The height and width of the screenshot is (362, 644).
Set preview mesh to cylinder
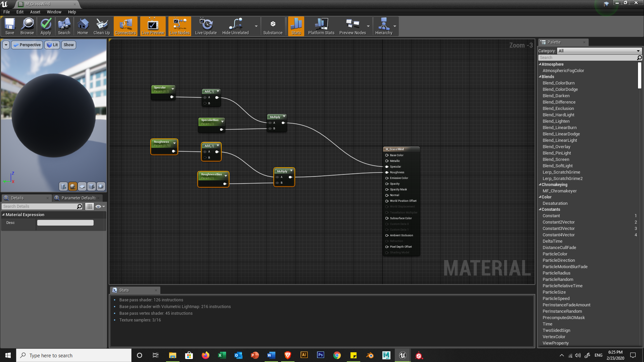[x=63, y=186]
